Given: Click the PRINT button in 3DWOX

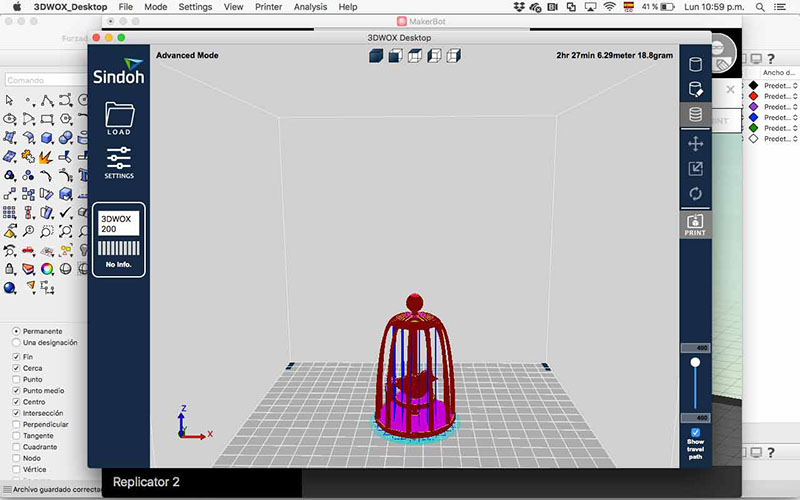Looking at the screenshot, I should point(695,224).
